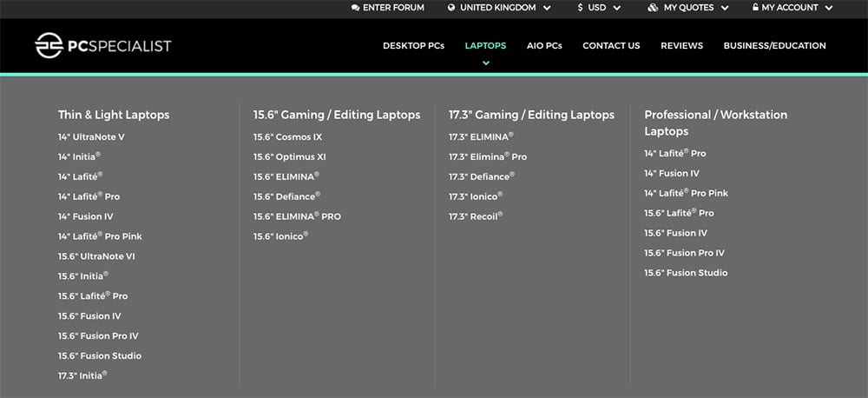Viewport: 868px width, 398px height.
Task: Open the Reviews page
Action: point(681,46)
